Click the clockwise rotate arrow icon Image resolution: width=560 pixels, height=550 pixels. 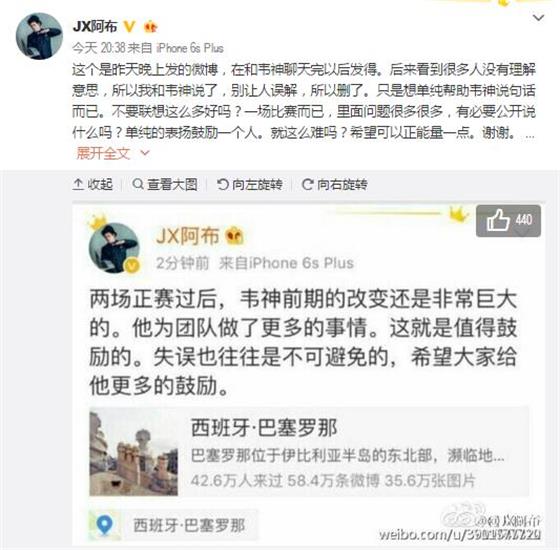308,184
